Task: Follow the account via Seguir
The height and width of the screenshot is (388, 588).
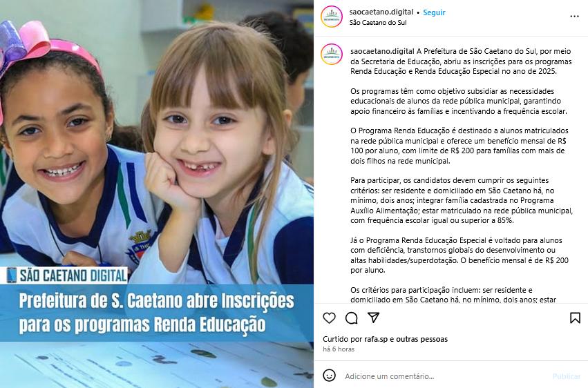Action: click(x=434, y=12)
